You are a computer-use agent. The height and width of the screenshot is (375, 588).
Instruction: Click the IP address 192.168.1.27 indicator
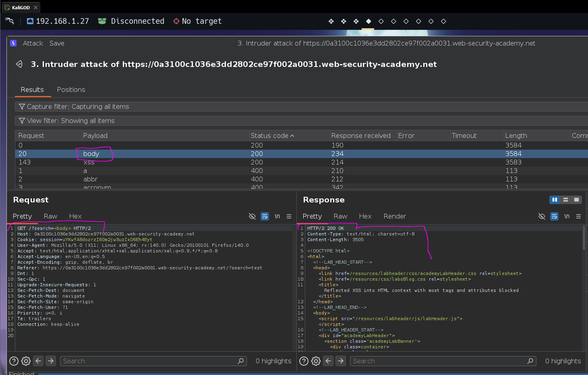click(58, 21)
